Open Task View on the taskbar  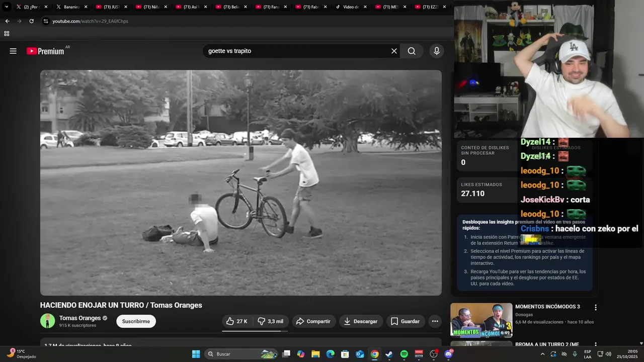(286, 354)
